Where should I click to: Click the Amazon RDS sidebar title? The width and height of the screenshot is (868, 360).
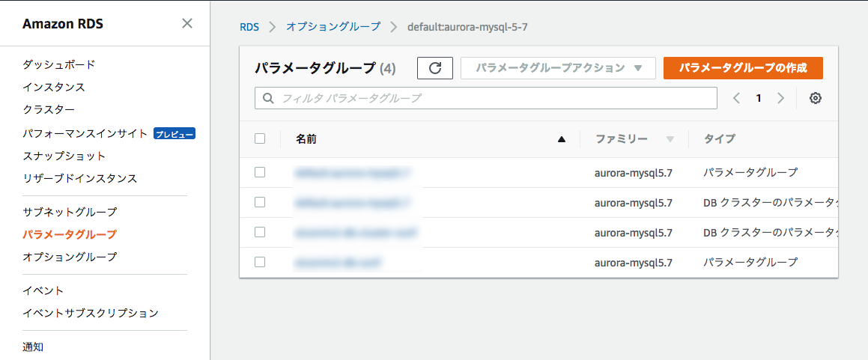pyautogui.click(x=63, y=24)
